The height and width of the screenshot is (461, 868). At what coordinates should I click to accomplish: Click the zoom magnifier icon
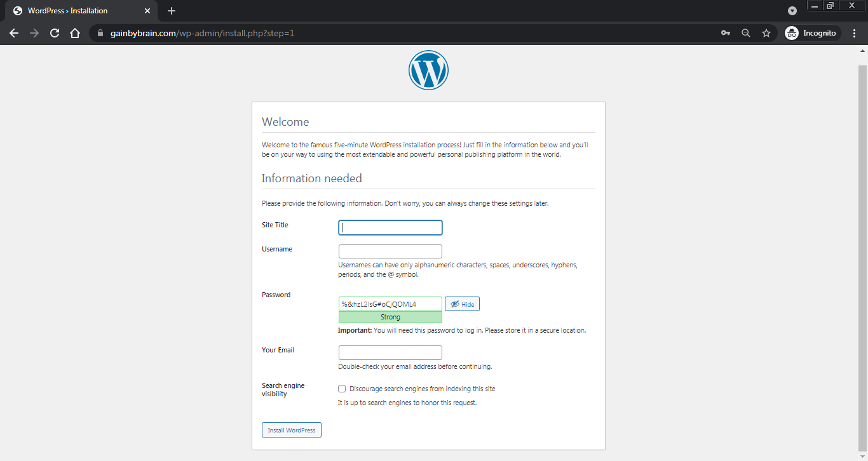(x=746, y=33)
